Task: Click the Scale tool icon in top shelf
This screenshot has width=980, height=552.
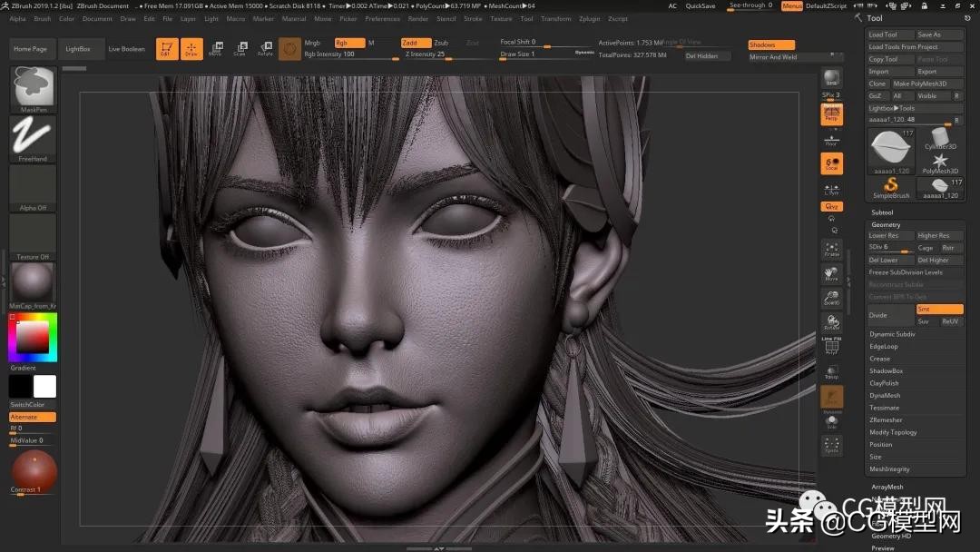Action: 240,49
